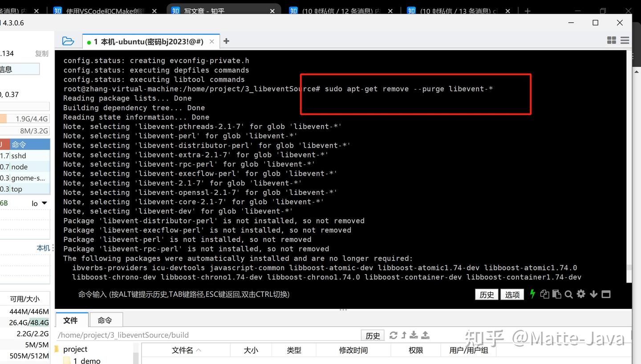Open terminal search with the magnifier icon

click(568, 294)
